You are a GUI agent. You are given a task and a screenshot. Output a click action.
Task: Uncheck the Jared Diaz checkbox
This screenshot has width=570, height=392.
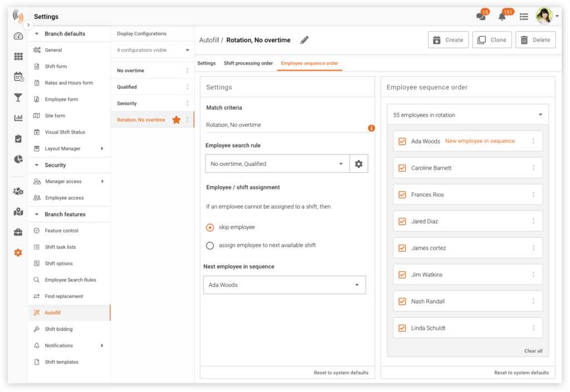coord(402,221)
